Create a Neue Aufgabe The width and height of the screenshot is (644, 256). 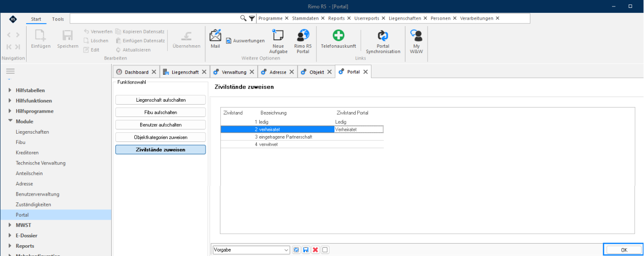coord(278,41)
